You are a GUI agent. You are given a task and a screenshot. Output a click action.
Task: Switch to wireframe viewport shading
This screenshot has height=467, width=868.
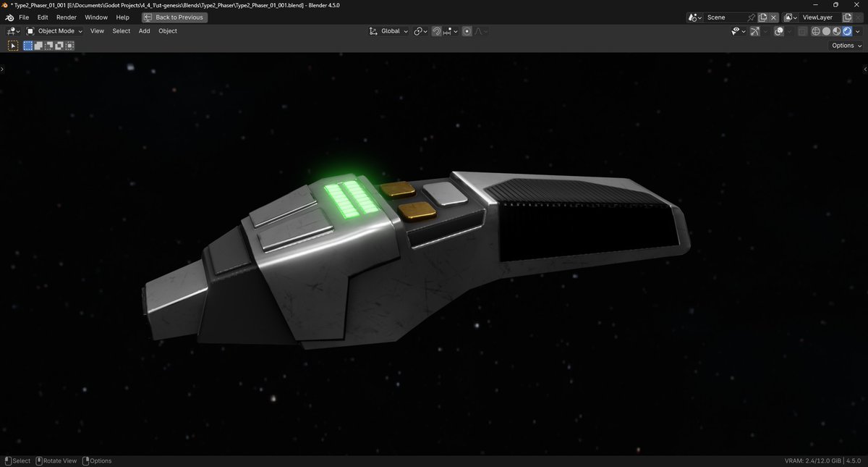pyautogui.click(x=816, y=31)
